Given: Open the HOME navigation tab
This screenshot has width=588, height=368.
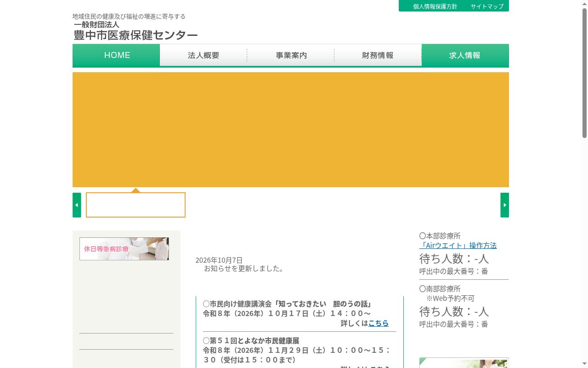Looking at the screenshot, I should tap(116, 55).
